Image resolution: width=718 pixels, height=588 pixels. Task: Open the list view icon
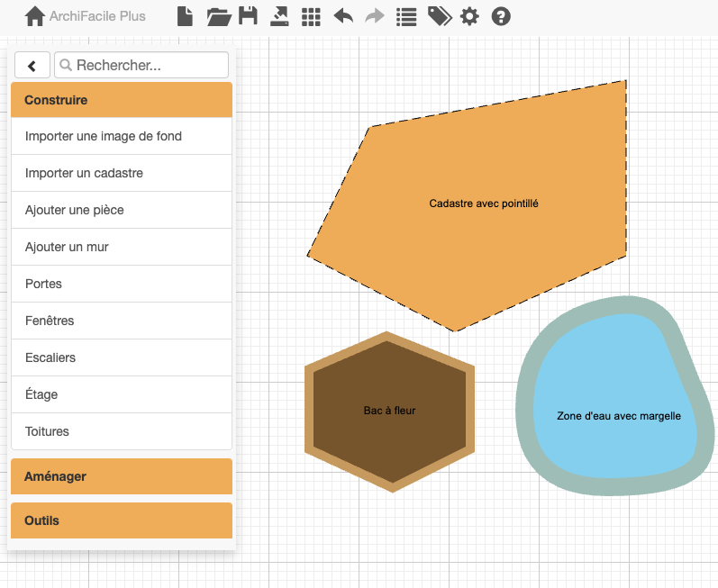tap(406, 16)
